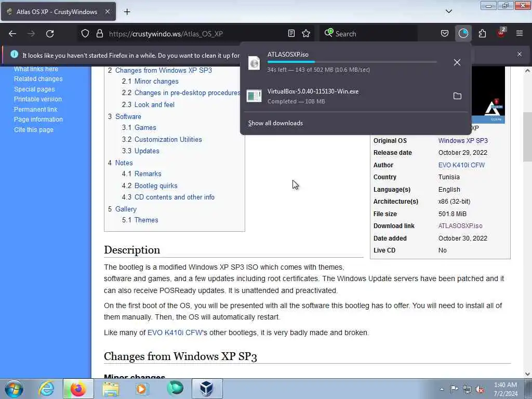Viewport: 532px width, 399px height.
Task: Click the ATLASOSXP.iso download progress bar
Action: (352, 62)
